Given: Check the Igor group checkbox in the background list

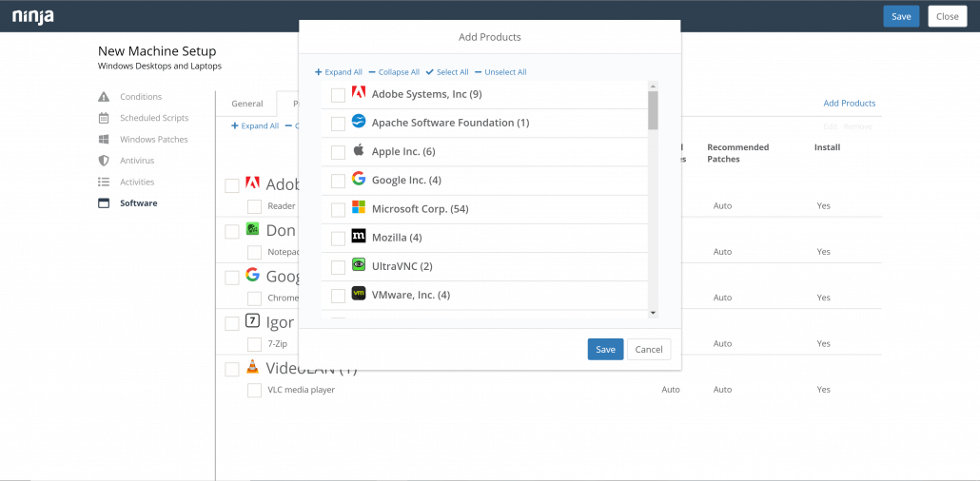Looking at the screenshot, I should [x=232, y=323].
